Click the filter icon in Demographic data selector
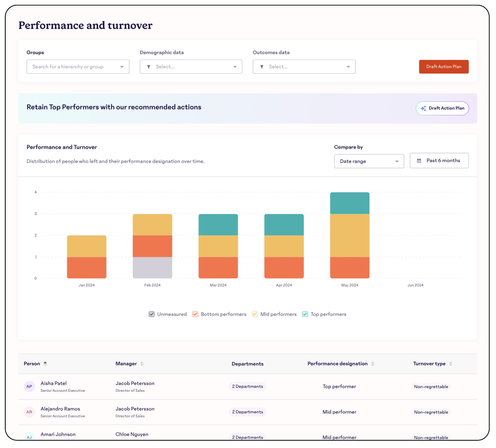 pyautogui.click(x=149, y=67)
